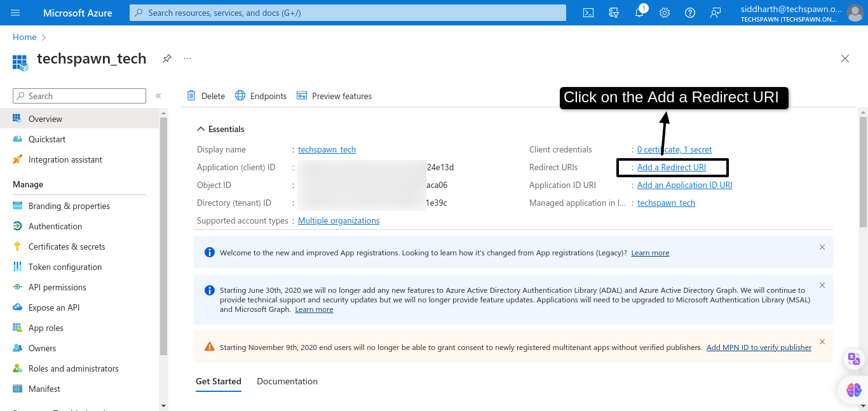Open the API permissions menu item
The height and width of the screenshot is (411, 868).
[57, 287]
